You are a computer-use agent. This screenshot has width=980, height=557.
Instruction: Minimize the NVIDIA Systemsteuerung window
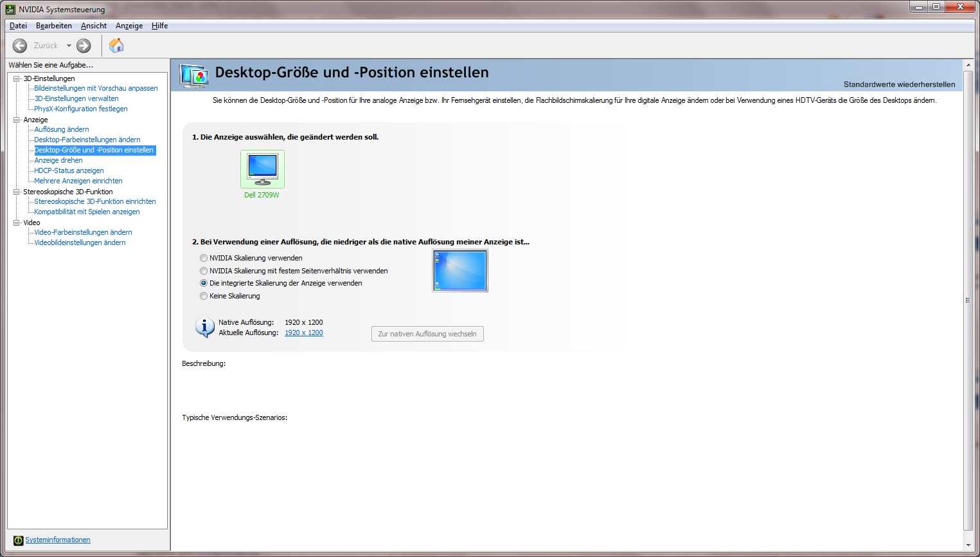pos(919,7)
